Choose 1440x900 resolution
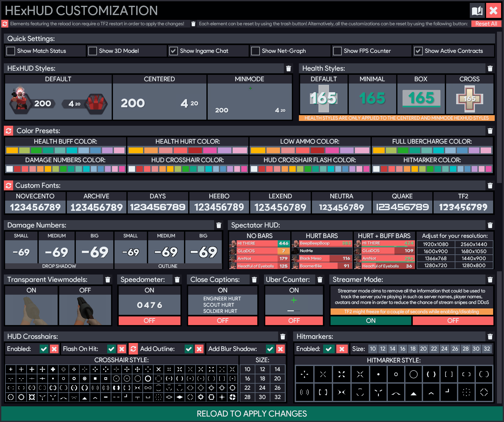This screenshot has width=504, height=422. click(x=474, y=259)
